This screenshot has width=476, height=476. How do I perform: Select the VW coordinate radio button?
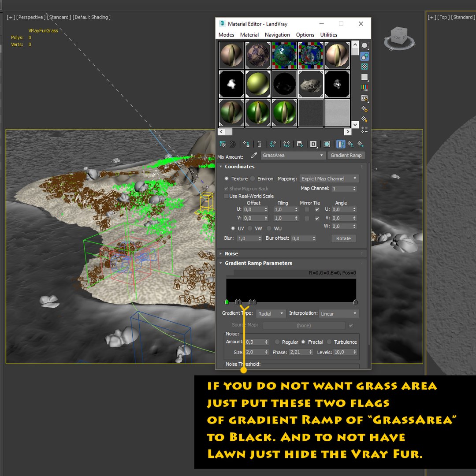[250, 228]
